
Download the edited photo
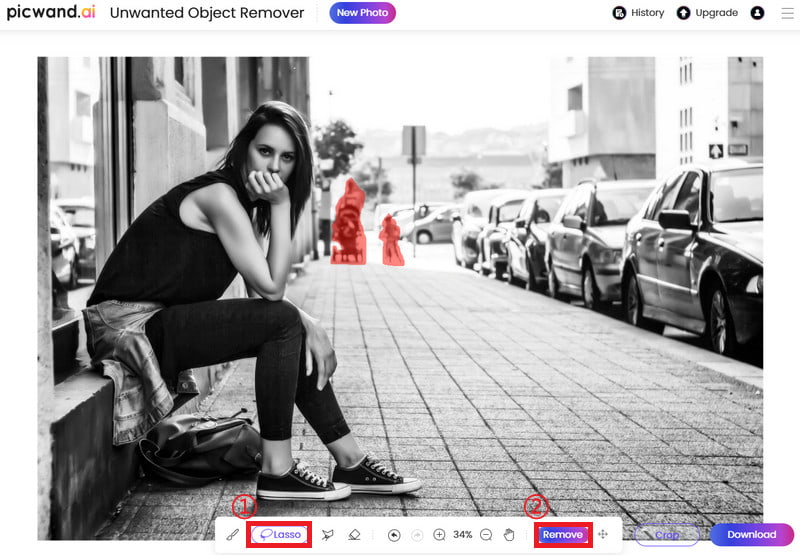(x=752, y=535)
